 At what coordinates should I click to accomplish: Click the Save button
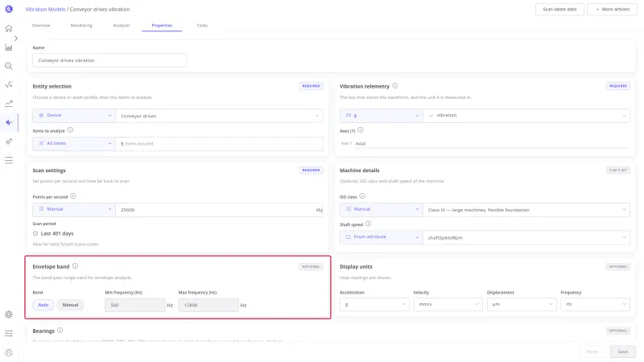coord(622,352)
